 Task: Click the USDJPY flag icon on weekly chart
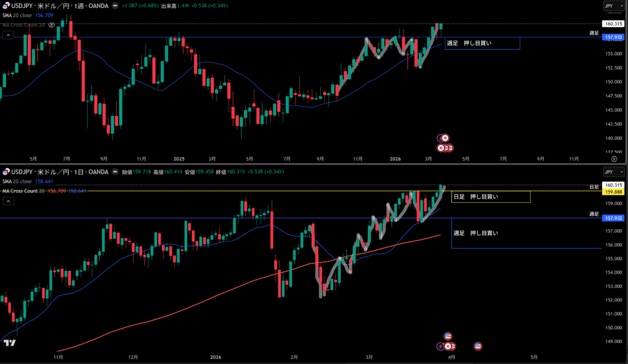click(x=4, y=6)
